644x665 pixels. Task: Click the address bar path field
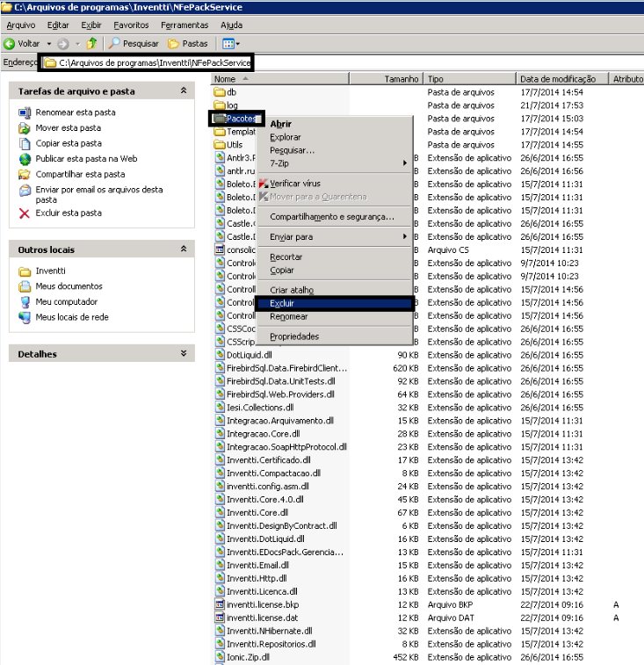tap(149, 62)
